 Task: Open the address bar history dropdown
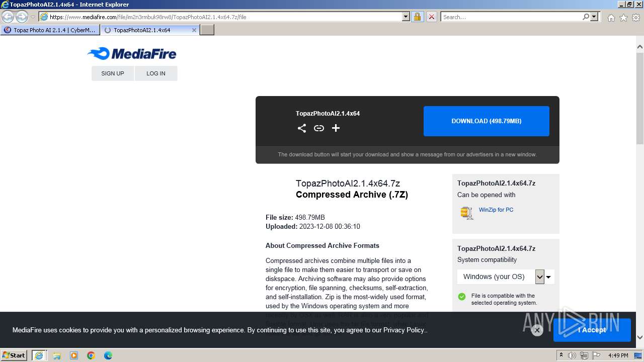click(406, 17)
